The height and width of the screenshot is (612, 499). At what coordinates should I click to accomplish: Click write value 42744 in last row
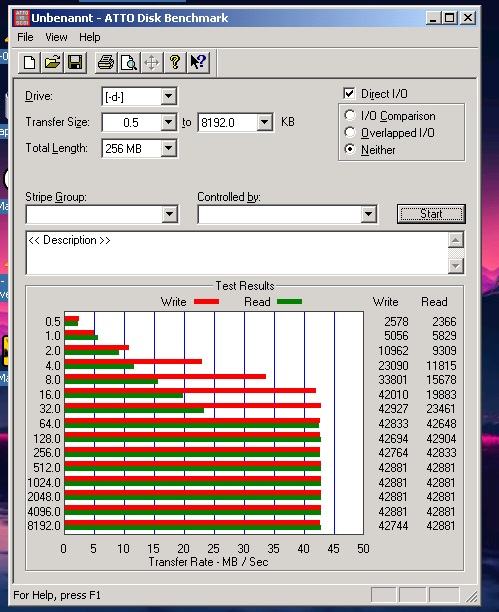click(393, 526)
